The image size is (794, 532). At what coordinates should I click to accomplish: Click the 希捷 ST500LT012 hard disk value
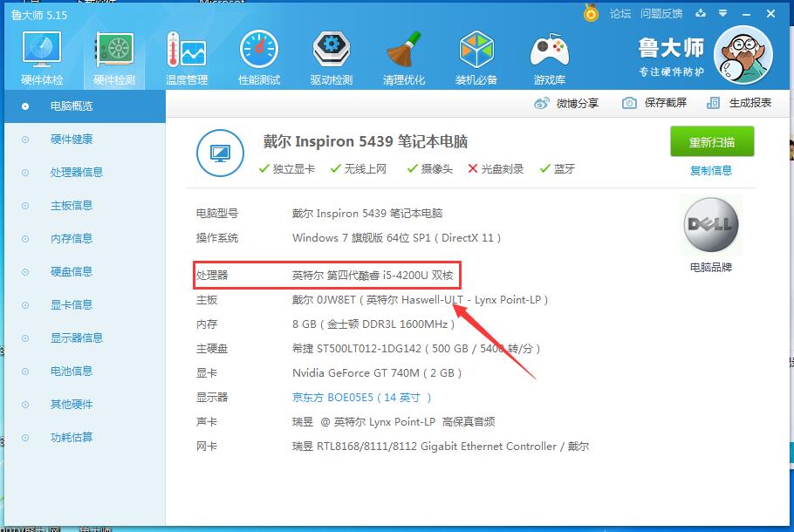click(416, 349)
